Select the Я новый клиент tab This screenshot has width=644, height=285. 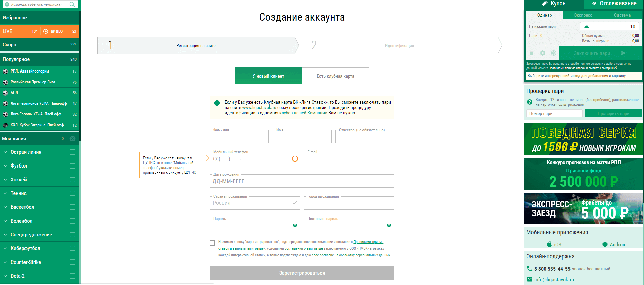pos(268,76)
